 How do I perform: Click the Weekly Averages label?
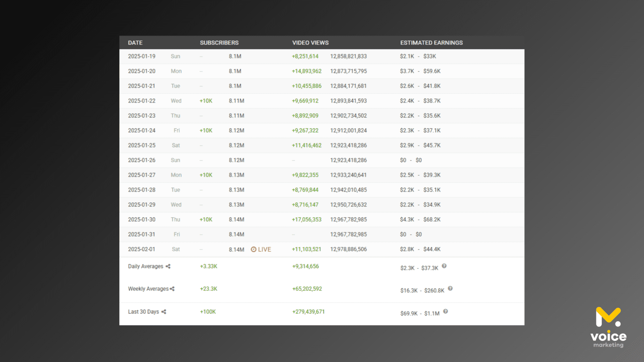point(148,289)
